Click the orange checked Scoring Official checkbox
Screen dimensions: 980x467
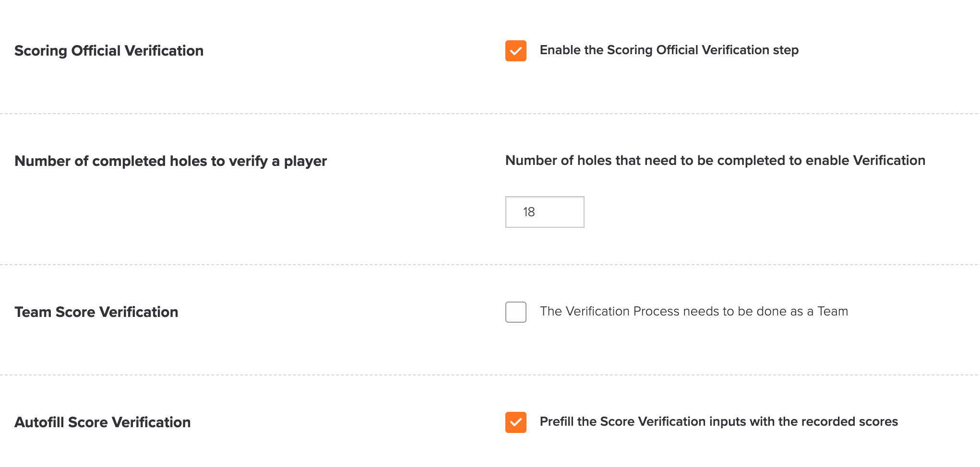(x=515, y=50)
